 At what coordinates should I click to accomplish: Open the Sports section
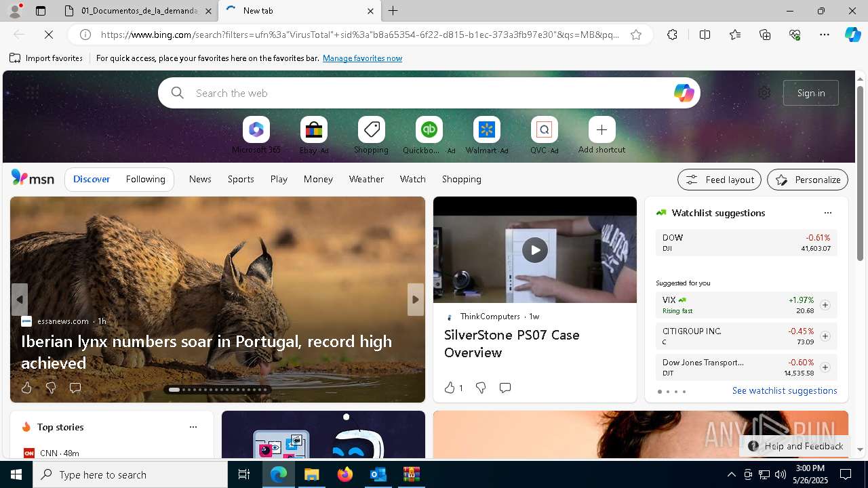coord(241,179)
